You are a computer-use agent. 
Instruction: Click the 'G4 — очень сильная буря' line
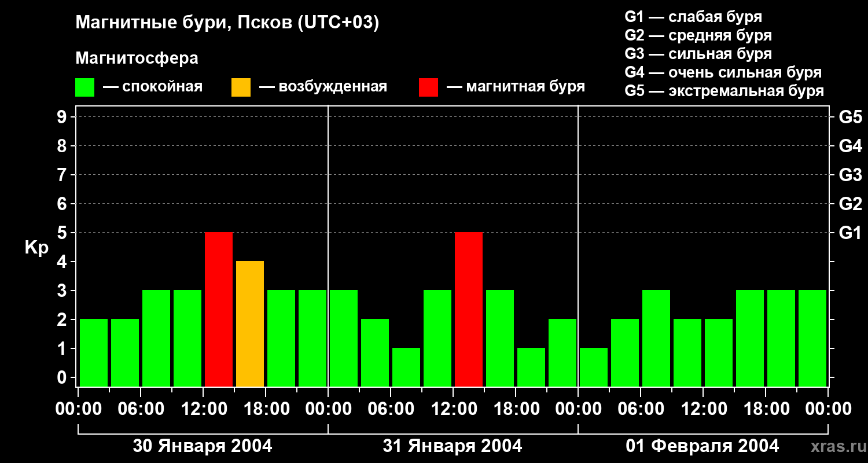click(723, 72)
